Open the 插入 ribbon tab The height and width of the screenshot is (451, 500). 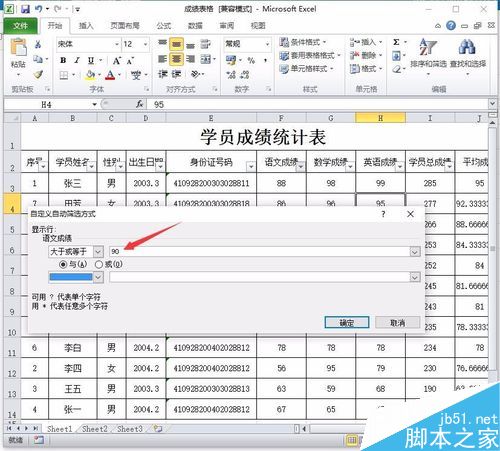click(86, 26)
